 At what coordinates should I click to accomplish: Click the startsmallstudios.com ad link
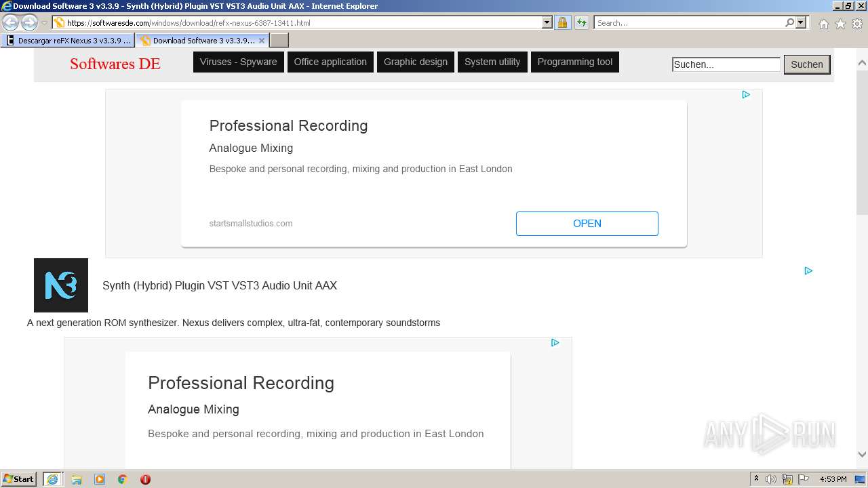pyautogui.click(x=251, y=224)
